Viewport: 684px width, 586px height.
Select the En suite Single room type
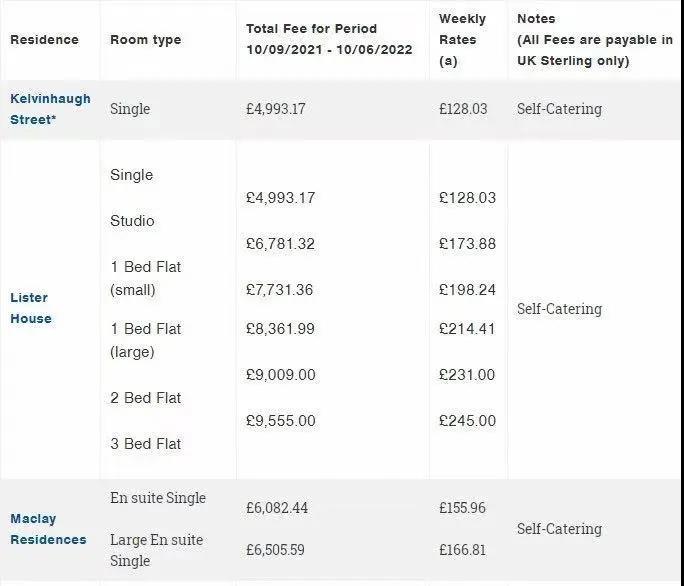[158, 498]
